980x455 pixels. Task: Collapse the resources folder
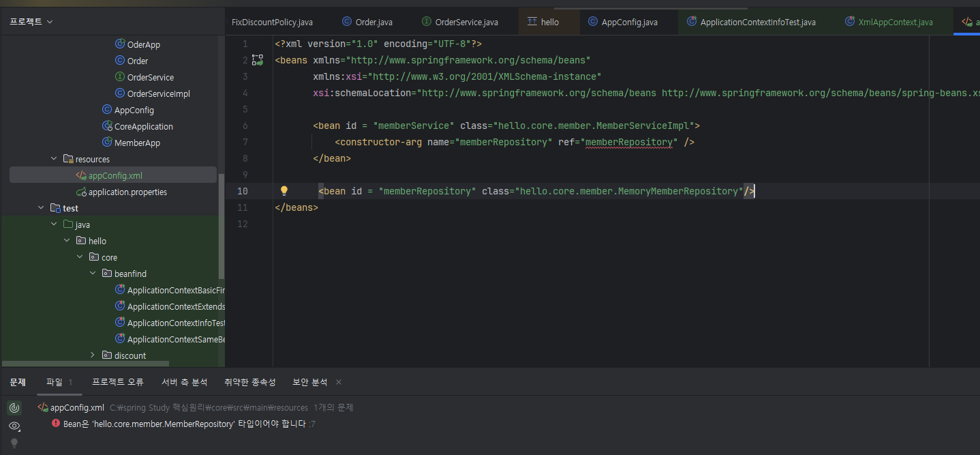click(54, 159)
